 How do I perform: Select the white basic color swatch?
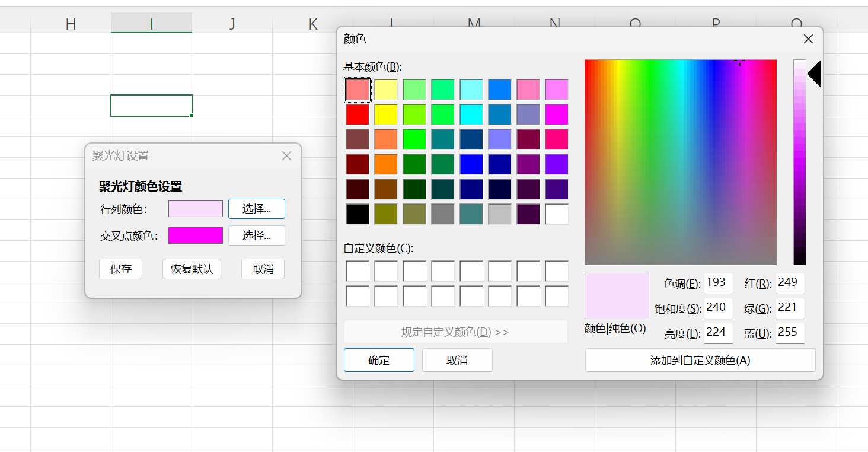557,214
